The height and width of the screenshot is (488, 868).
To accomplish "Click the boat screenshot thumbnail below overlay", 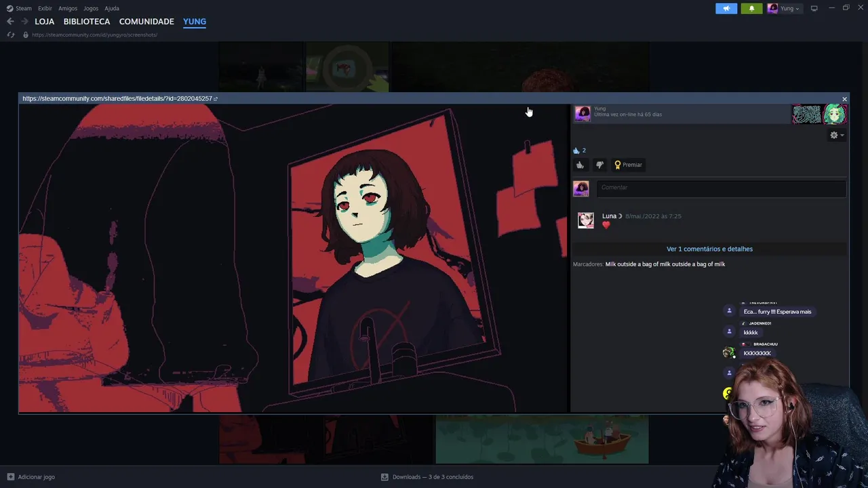I will (x=542, y=440).
